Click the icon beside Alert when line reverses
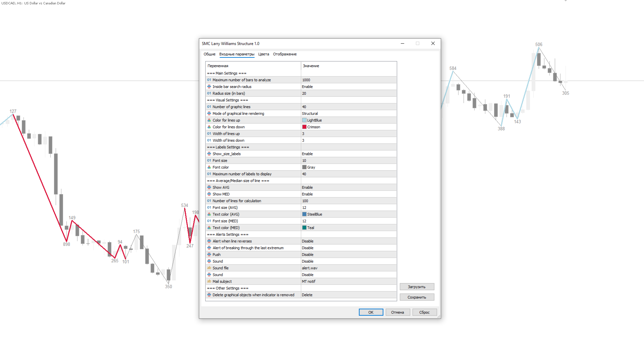The width and height of the screenshot is (644, 356). pos(209,241)
